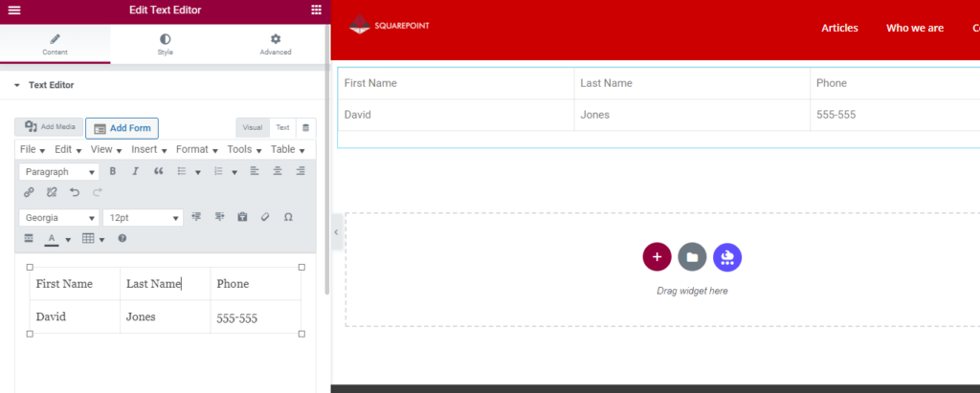The height and width of the screenshot is (393, 980).
Task: Open the widgets grid panel icon
Action: point(316,10)
